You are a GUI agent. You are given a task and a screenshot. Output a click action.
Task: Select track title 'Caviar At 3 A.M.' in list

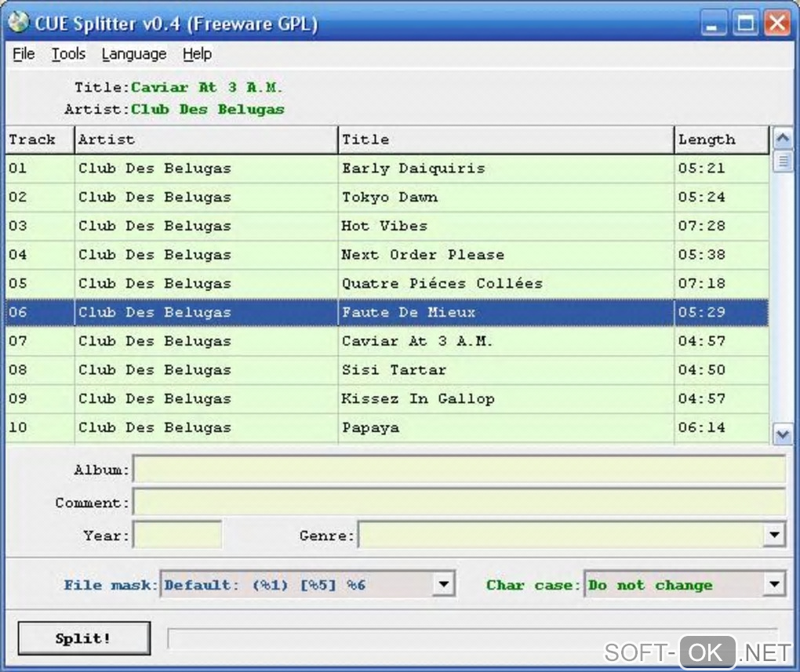pyautogui.click(x=417, y=341)
